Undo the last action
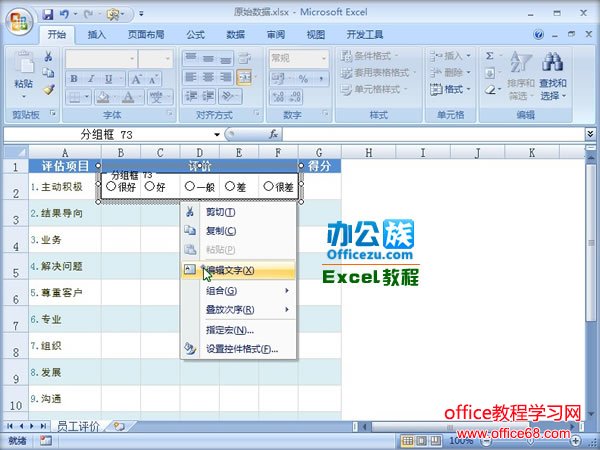 click(64, 15)
